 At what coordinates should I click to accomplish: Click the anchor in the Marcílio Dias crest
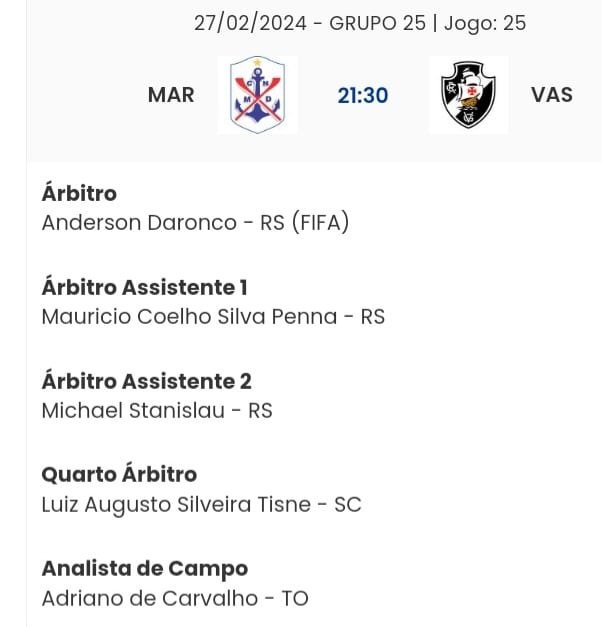pyautogui.click(x=257, y=102)
